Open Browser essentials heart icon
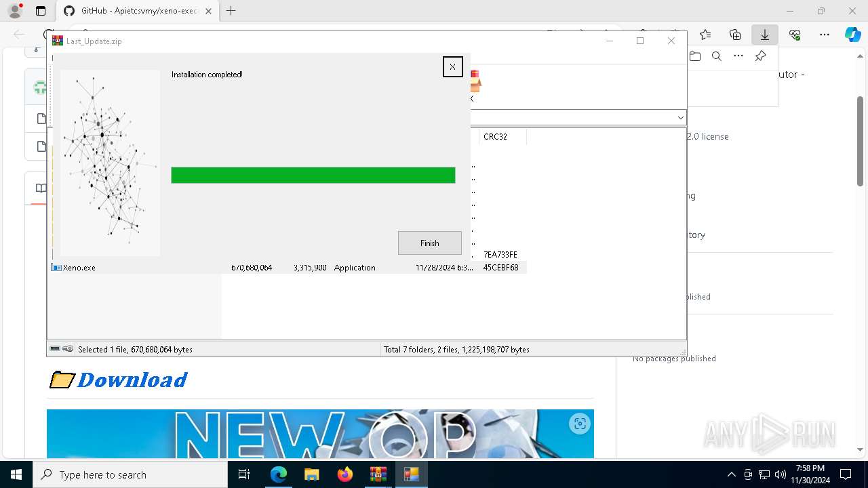This screenshot has height=488, width=868. 795,35
